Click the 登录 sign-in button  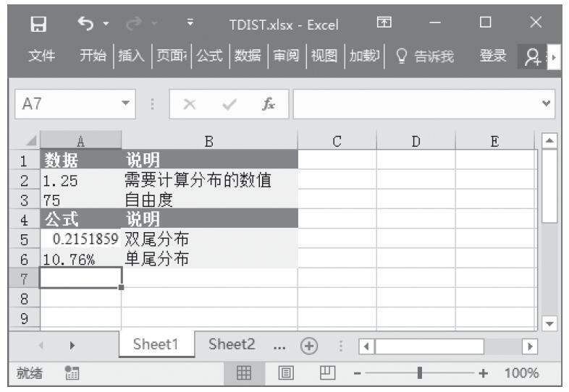point(493,56)
